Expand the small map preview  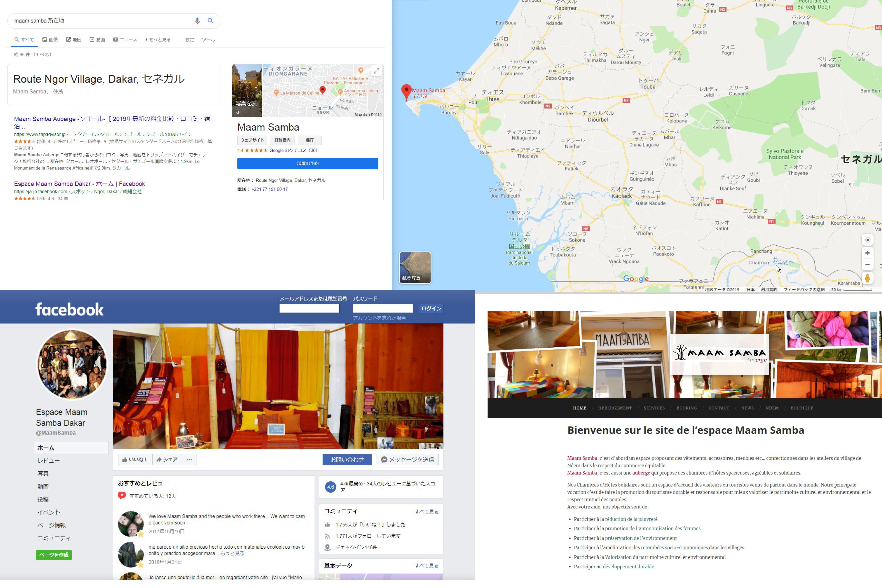(x=376, y=71)
